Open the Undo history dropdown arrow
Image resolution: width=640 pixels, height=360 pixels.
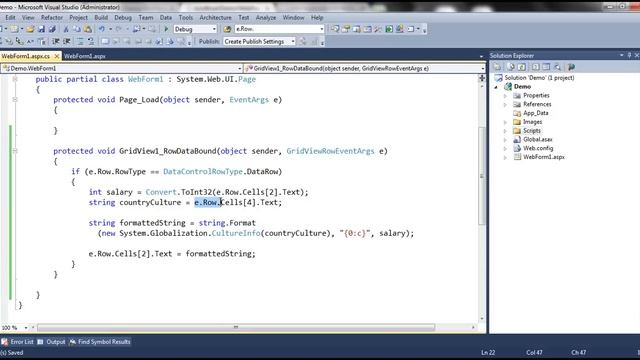pos(110,29)
